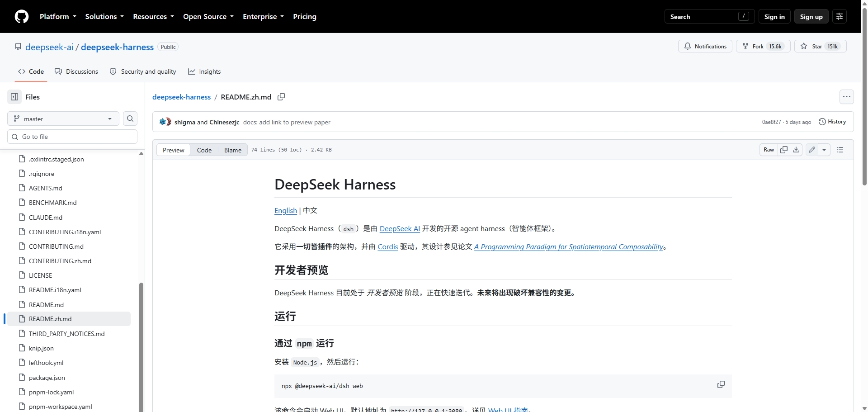The height and width of the screenshot is (412, 868).
Task: Collapse the Files side panel
Action: tap(14, 97)
